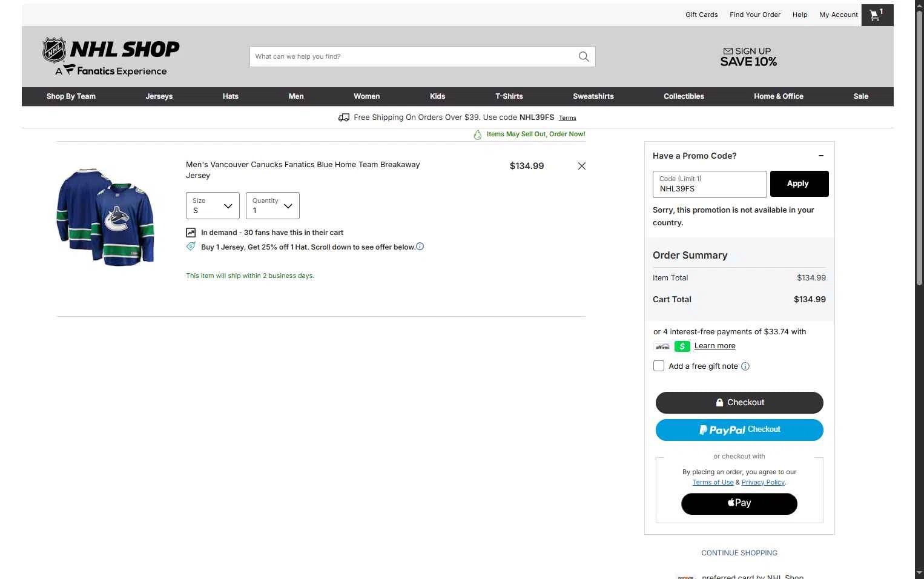
Task: Open the Quantity dropdown
Action: click(x=272, y=205)
